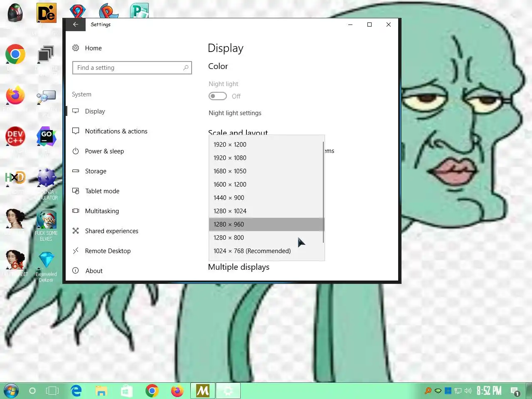The height and width of the screenshot is (399, 532).
Task: Click the magnifier icon in the search box
Action: [x=186, y=68]
